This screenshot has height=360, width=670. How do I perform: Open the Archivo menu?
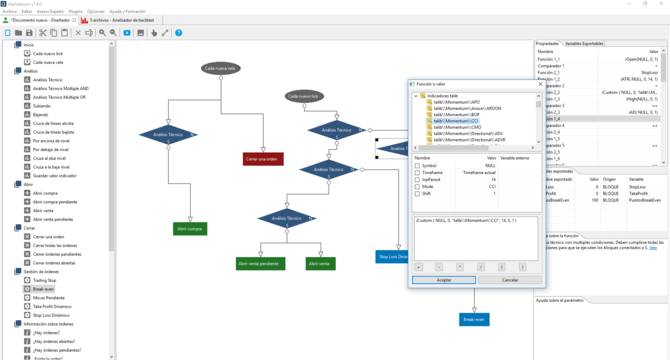9,12
